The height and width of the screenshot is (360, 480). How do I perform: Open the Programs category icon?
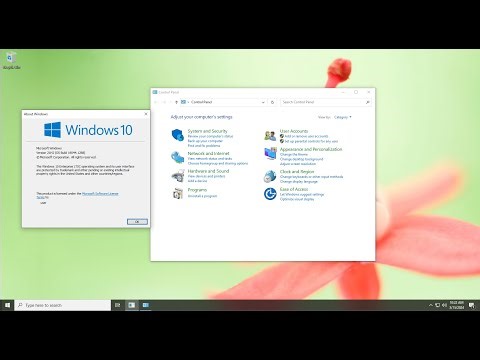[x=178, y=193]
